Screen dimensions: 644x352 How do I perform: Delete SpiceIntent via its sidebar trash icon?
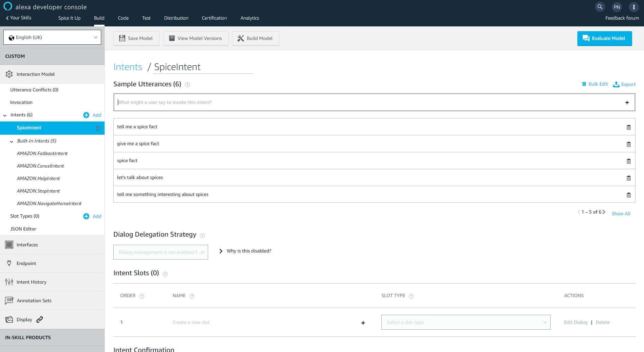98,128
